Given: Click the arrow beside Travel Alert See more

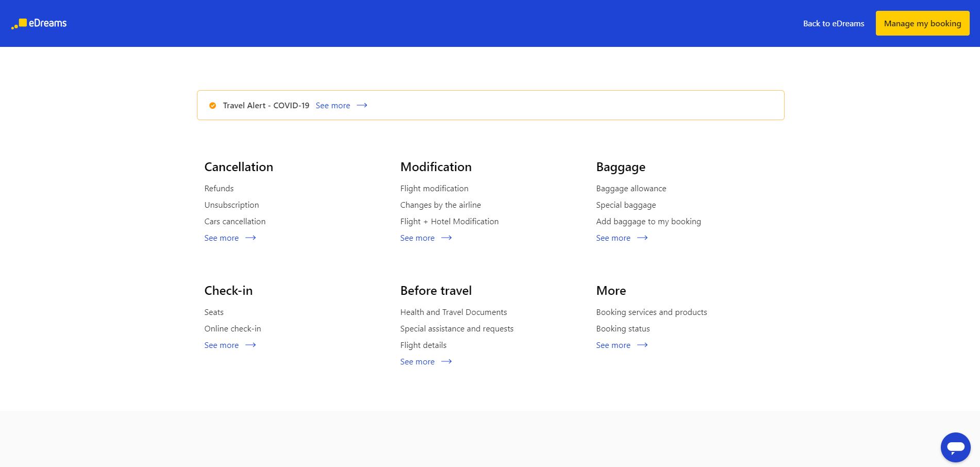Looking at the screenshot, I should 362,105.
